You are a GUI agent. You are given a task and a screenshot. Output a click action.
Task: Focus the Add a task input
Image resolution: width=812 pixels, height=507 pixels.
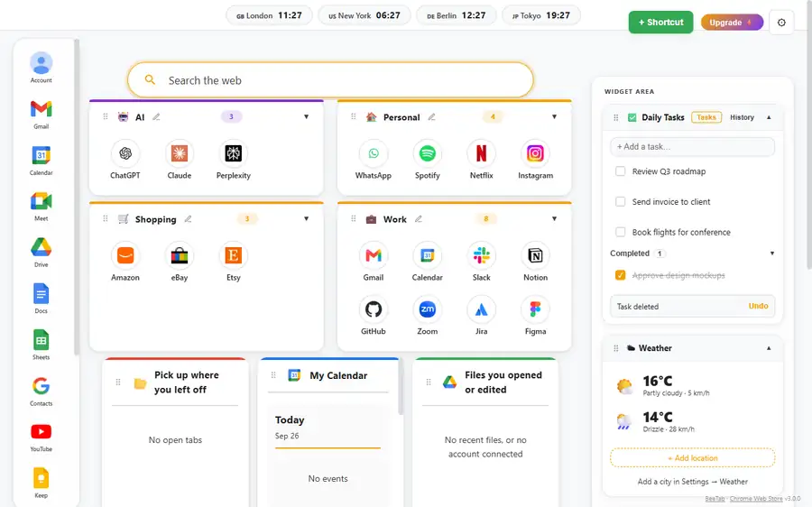692,146
